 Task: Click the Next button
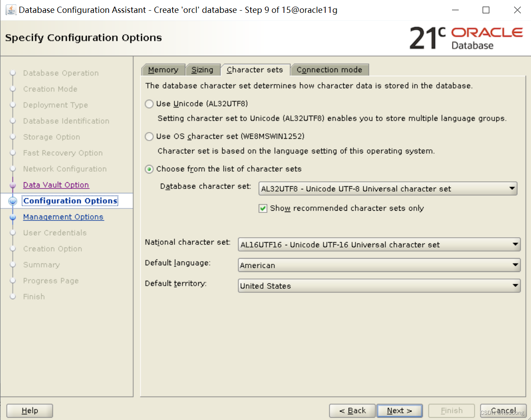[x=400, y=411]
